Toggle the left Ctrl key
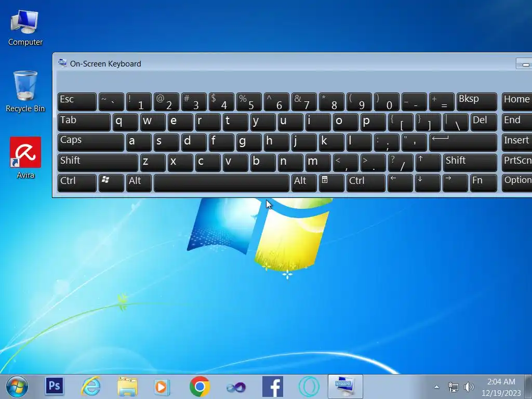The height and width of the screenshot is (399, 532). tap(77, 183)
